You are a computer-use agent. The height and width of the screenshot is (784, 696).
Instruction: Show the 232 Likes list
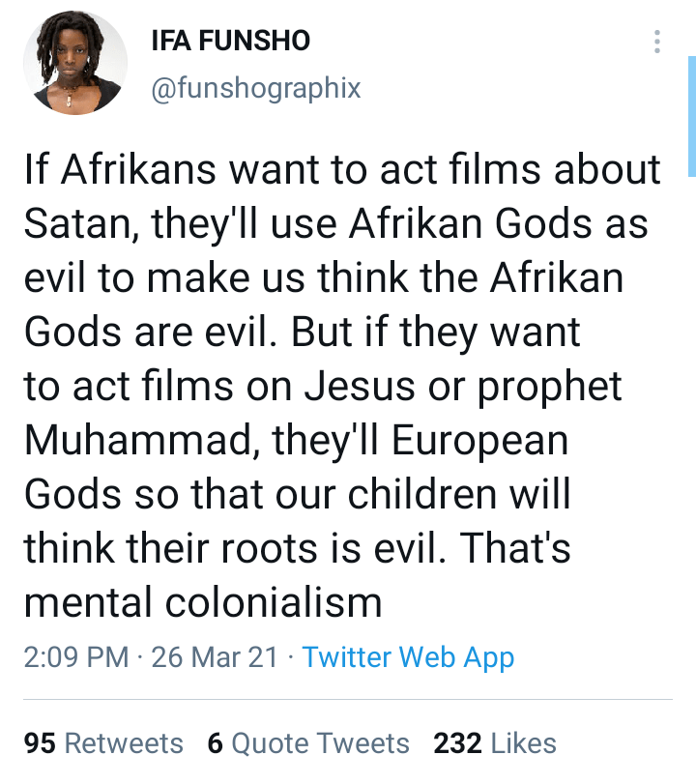(x=495, y=743)
